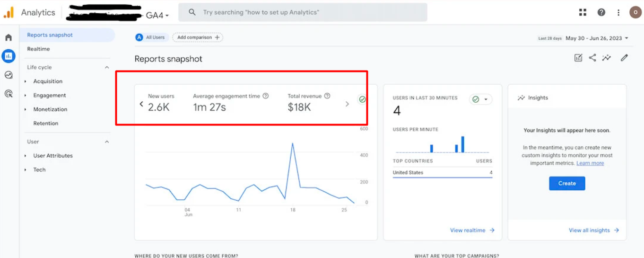This screenshot has height=258, width=644.
Task: Select Realtime in the sidebar
Action: point(38,49)
